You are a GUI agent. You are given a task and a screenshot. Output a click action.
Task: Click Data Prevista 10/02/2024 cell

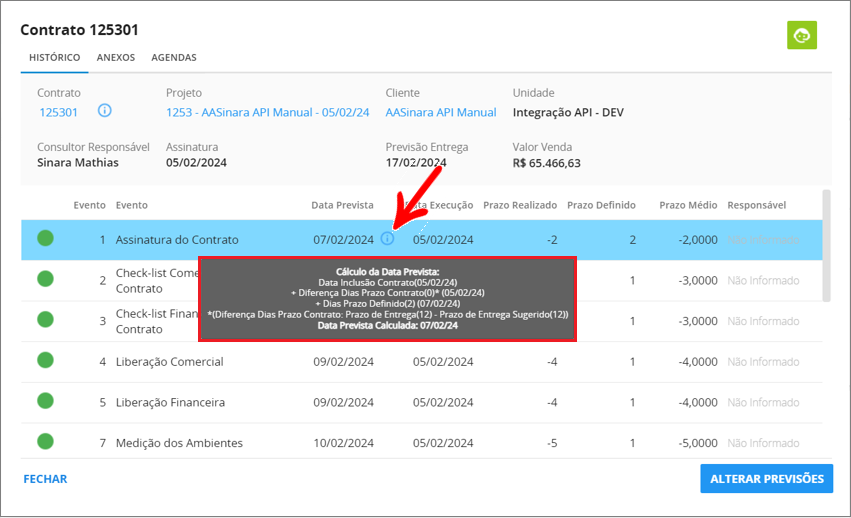tap(344, 444)
